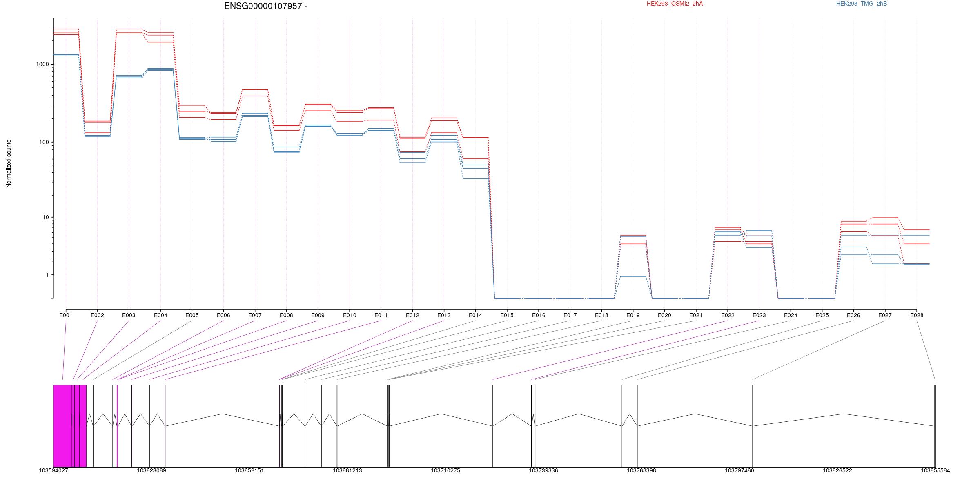The image size is (980, 490).
Task: Click genomic coordinate 103623089
Action: pyautogui.click(x=151, y=470)
